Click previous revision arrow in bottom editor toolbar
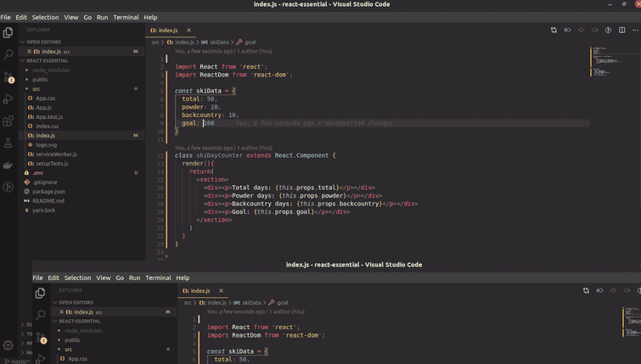The width and height of the screenshot is (641, 364). pos(599,290)
